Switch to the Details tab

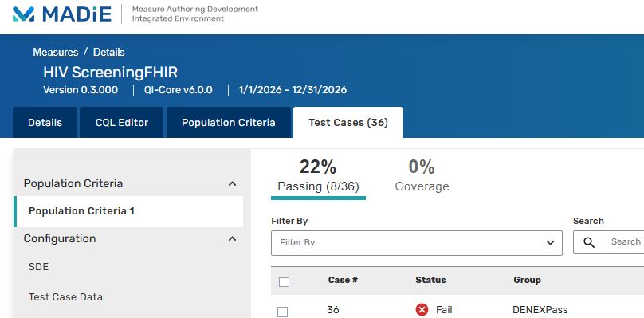click(45, 123)
